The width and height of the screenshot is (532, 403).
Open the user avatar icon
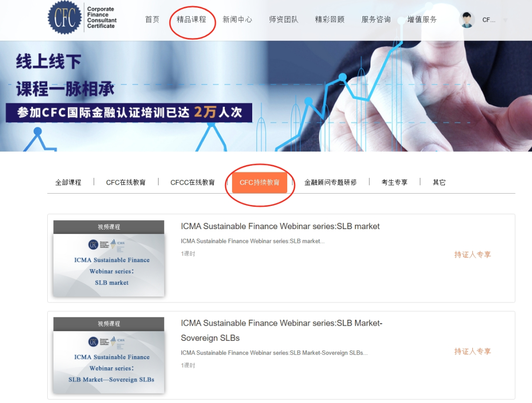(467, 20)
